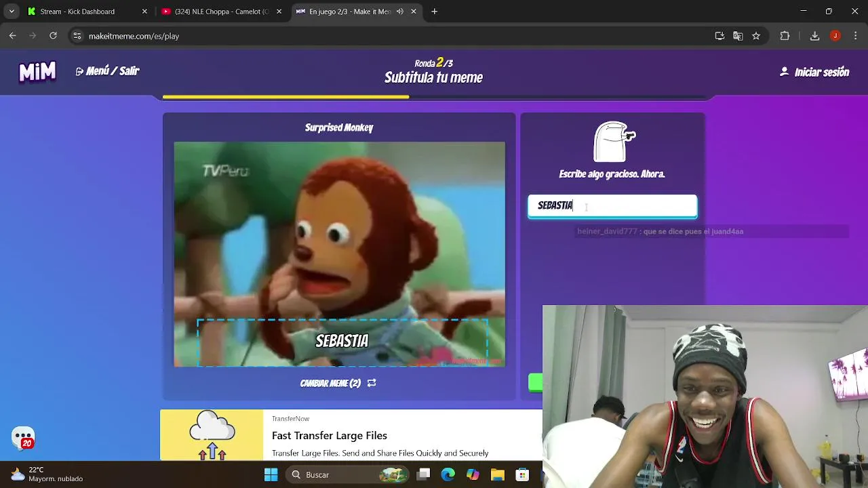Open the translate page icon
This screenshot has width=868, height=488.
(738, 36)
